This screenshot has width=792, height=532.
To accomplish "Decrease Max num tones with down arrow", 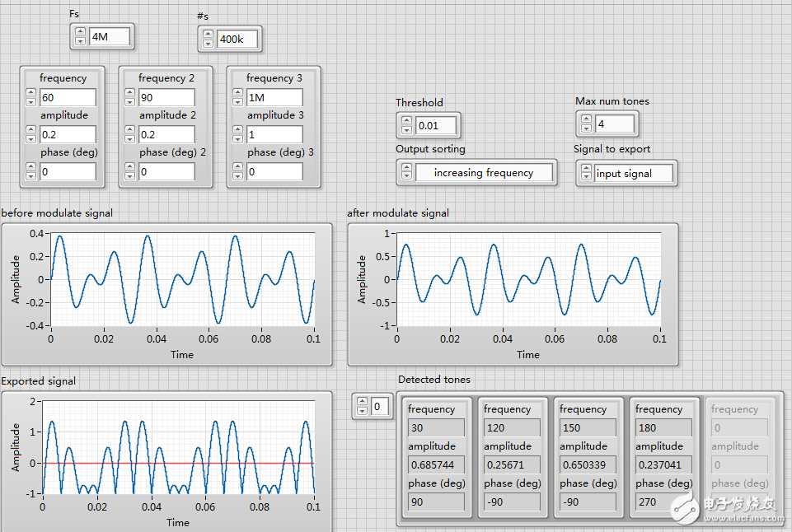I will point(586,128).
